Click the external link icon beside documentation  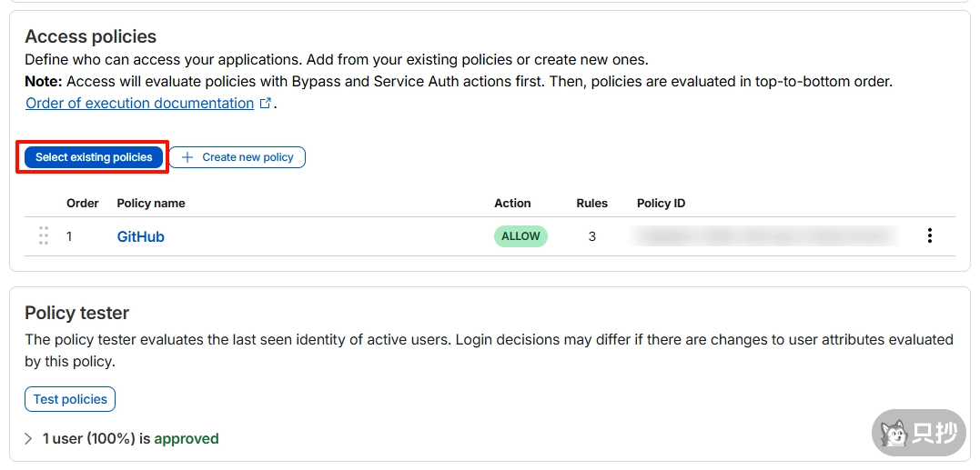coord(266,104)
